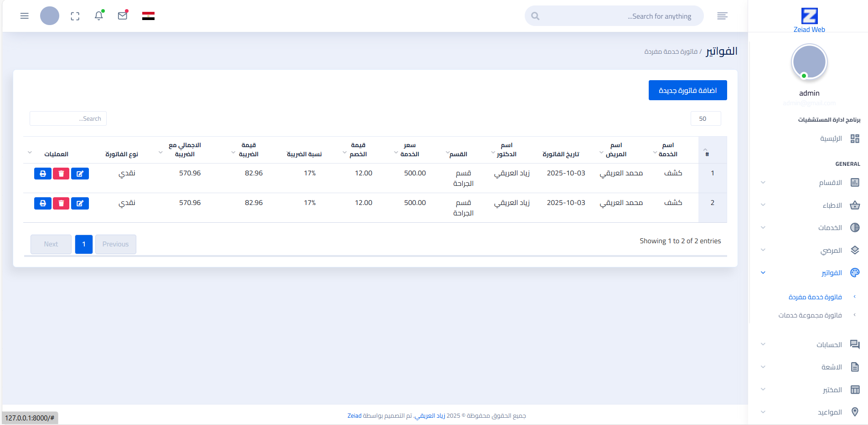
Task: Print invoice number 1
Action: point(42,174)
